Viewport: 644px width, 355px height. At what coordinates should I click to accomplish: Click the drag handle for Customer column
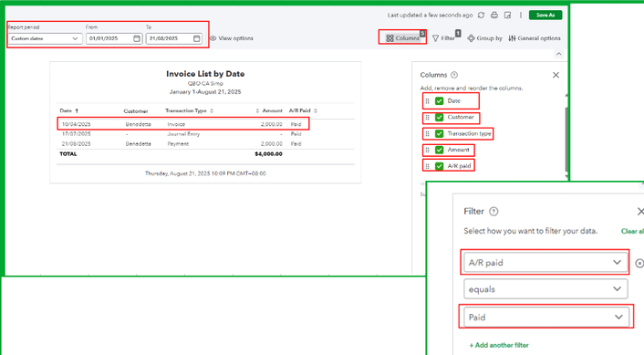[x=427, y=118]
